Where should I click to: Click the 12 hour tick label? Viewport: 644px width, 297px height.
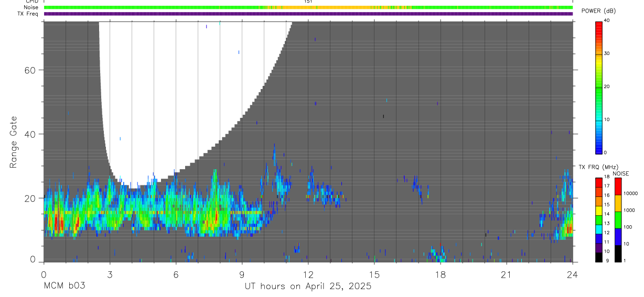tap(308, 274)
